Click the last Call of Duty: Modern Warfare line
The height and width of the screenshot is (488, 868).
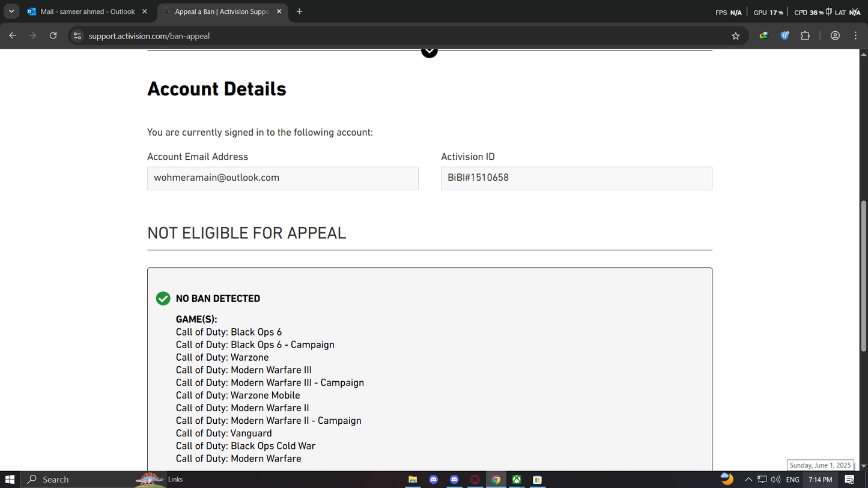click(x=238, y=458)
